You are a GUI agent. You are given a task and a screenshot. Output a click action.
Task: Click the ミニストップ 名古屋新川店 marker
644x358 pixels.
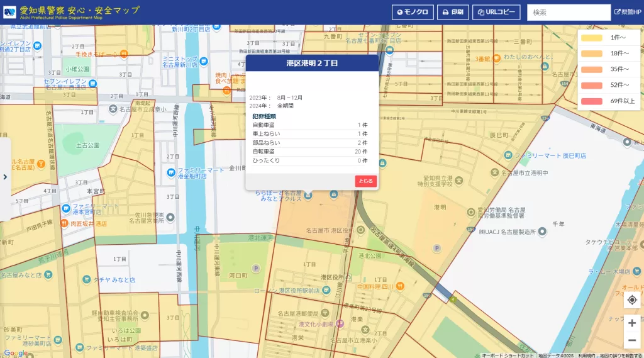(x=203, y=62)
